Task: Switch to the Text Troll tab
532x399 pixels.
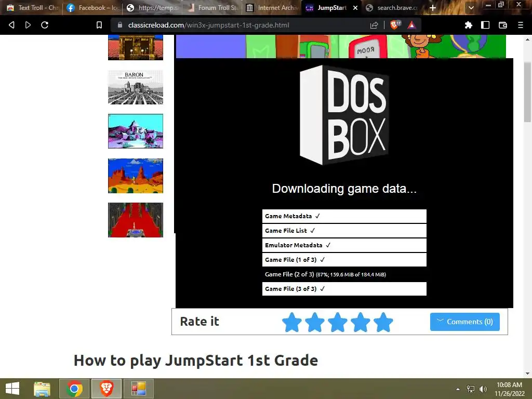Action: click(33, 8)
